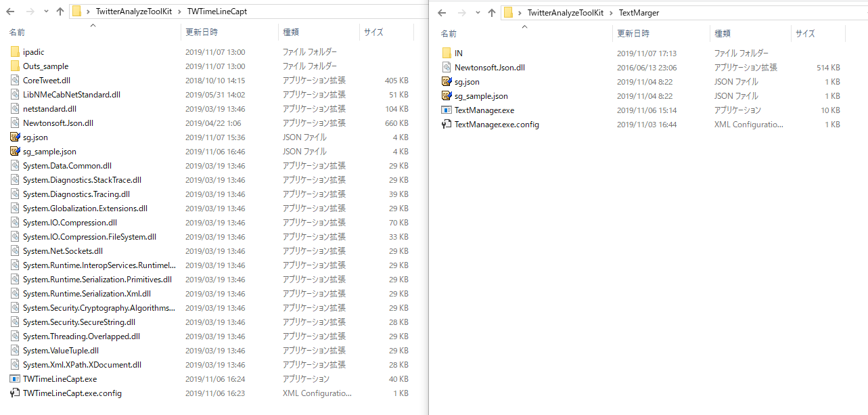
Task: Click TwitterAnalyzeToolKit breadcrumb in TWTimeLineCapt window
Action: (133, 12)
